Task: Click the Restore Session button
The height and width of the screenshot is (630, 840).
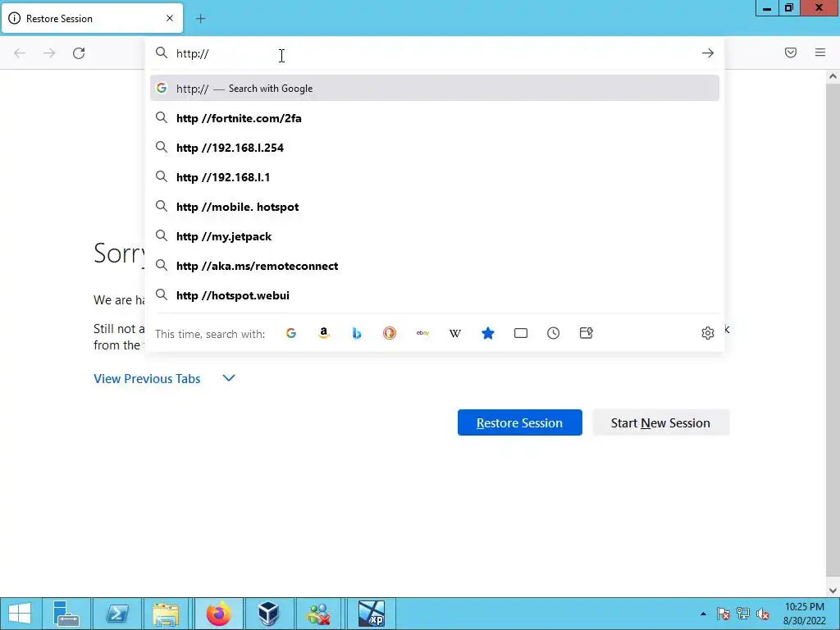Action: click(519, 422)
